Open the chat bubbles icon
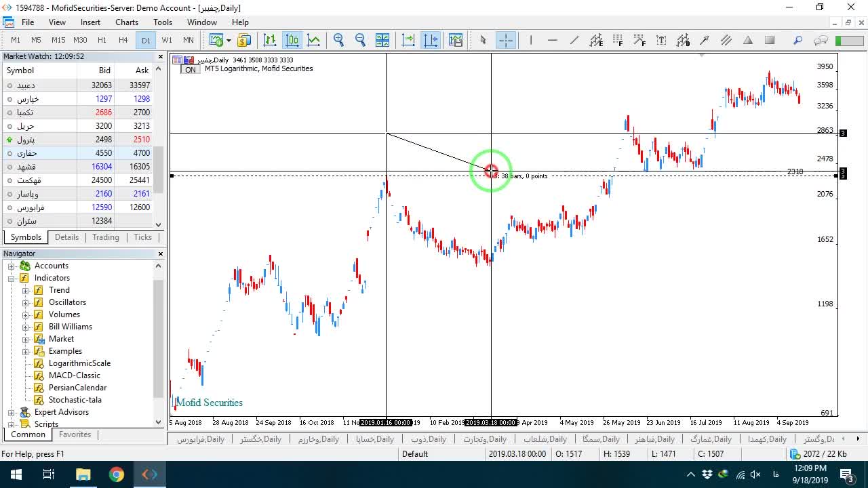Screen dimensions: 868x488 point(821,40)
